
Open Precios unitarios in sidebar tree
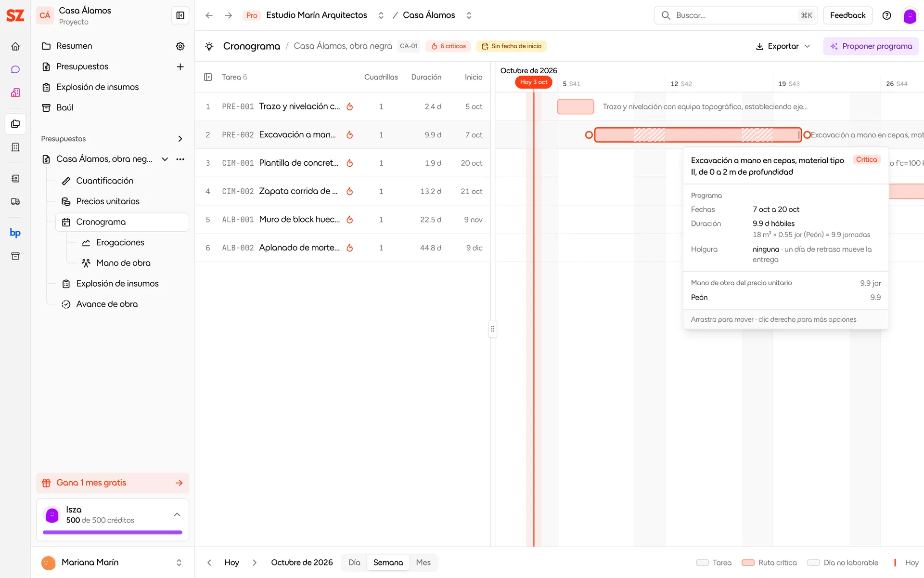(108, 201)
